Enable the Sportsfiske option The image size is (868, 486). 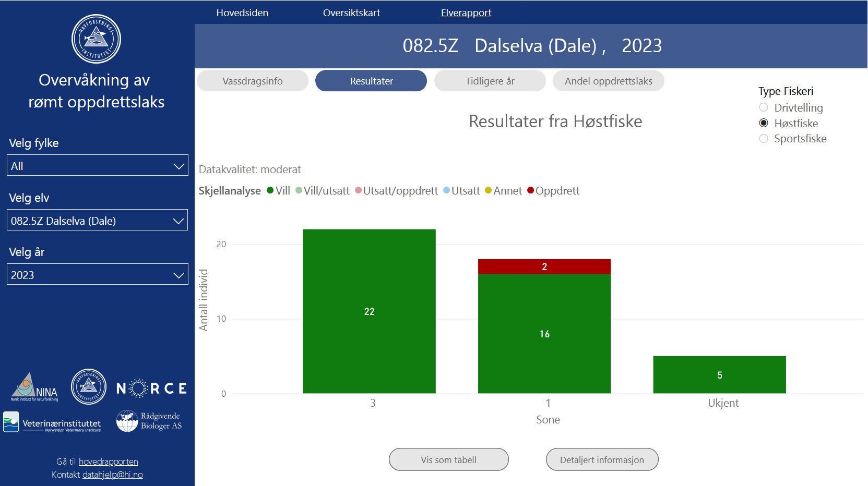tap(764, 139)
